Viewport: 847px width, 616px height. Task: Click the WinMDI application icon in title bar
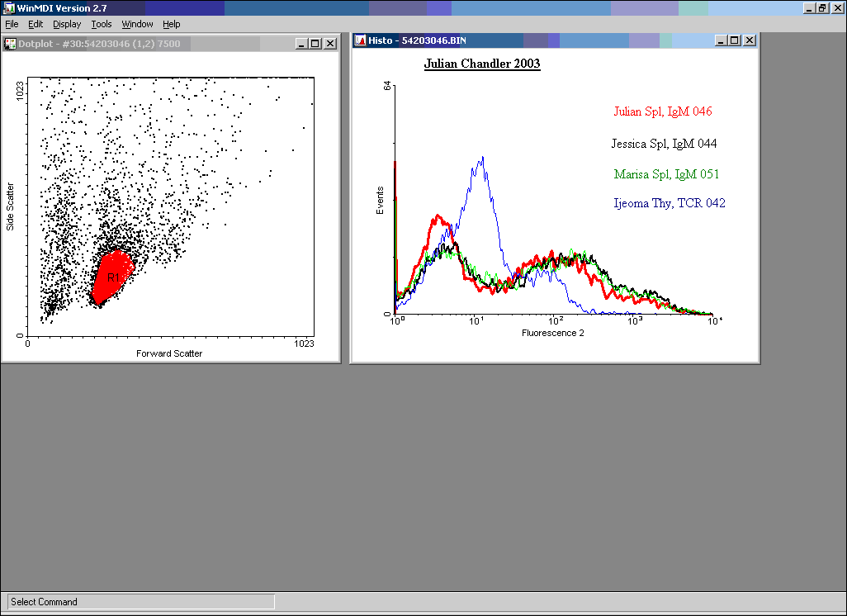pos(8,7)
